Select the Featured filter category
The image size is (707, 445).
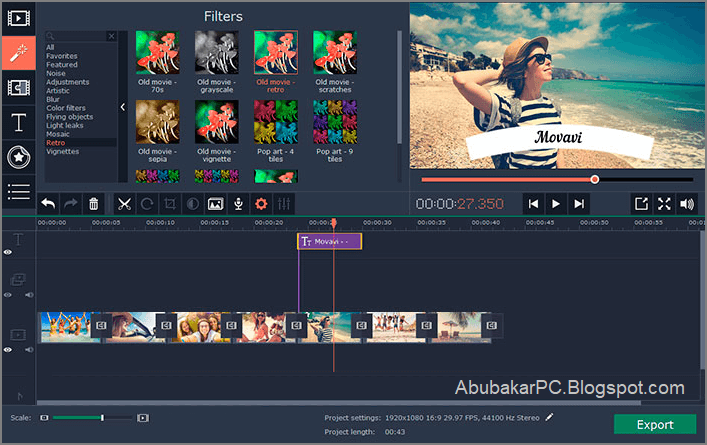point(62,64)
